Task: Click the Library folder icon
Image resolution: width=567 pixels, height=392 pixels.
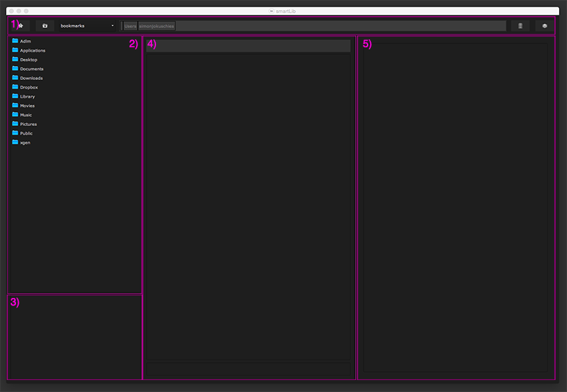Action: coord(15,96)
